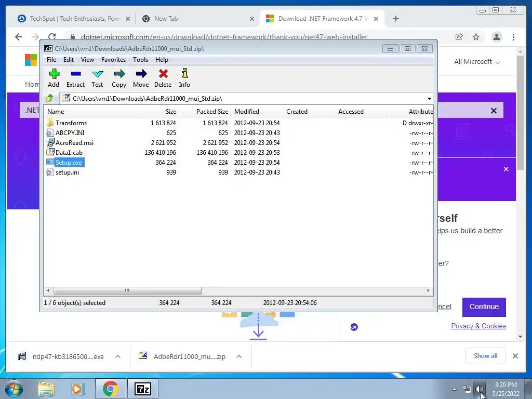The image size is (532, 399).
Task: Open Windows Explorer from the taskbar
Action: [46, 389]
